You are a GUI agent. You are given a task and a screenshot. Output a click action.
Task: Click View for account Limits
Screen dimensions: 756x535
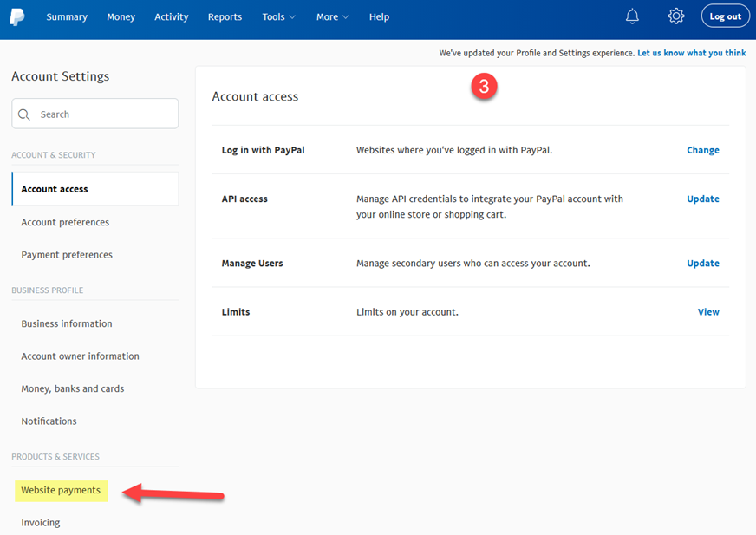(x=708, y=311)
